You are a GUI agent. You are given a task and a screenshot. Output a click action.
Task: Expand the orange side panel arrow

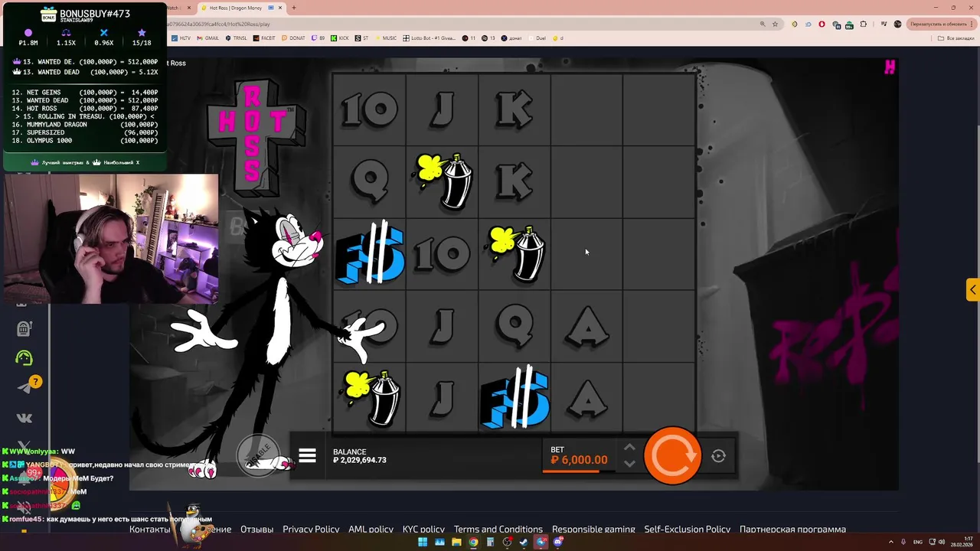(972, 290)
